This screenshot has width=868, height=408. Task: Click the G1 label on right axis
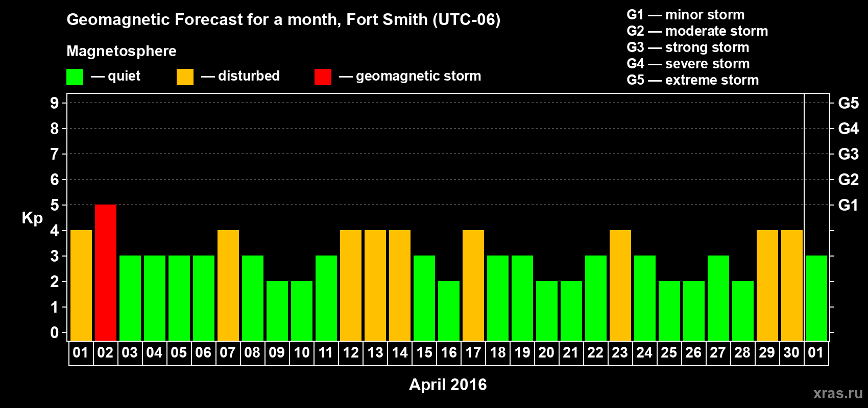point(848,205)
